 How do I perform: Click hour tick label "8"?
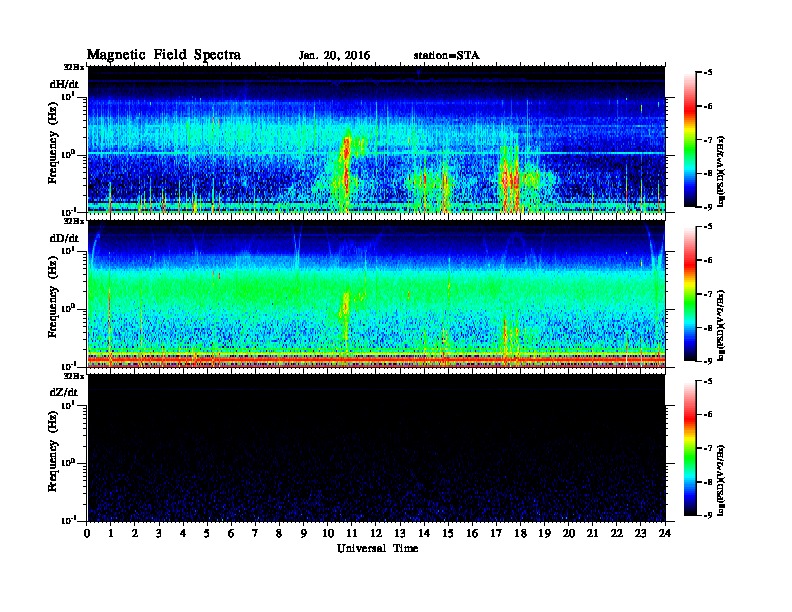279,533
